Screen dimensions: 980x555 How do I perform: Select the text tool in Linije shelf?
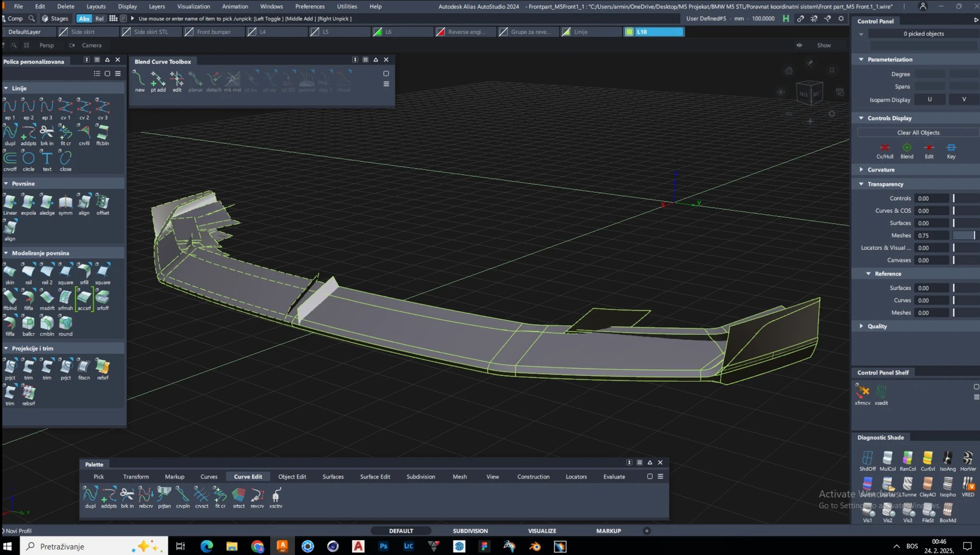point(47,159)
